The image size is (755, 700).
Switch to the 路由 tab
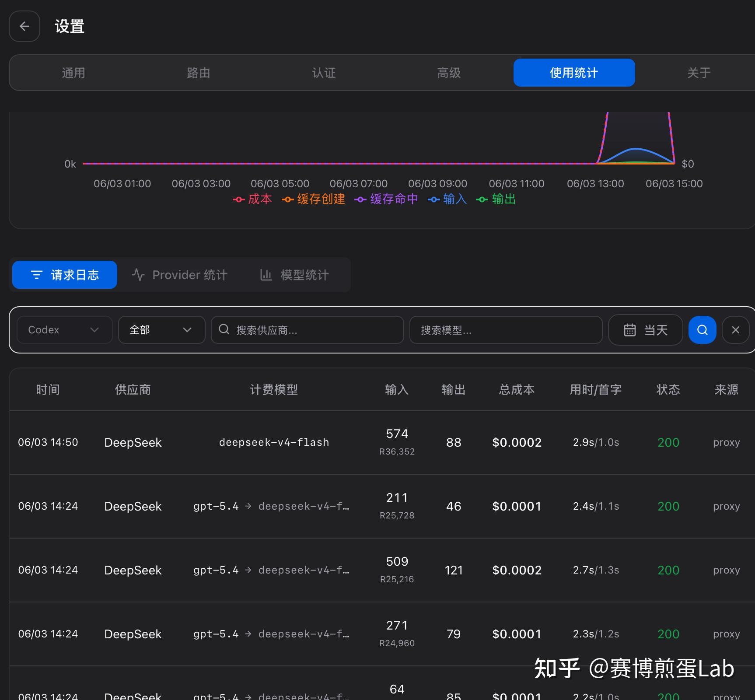tap(199, 73)
